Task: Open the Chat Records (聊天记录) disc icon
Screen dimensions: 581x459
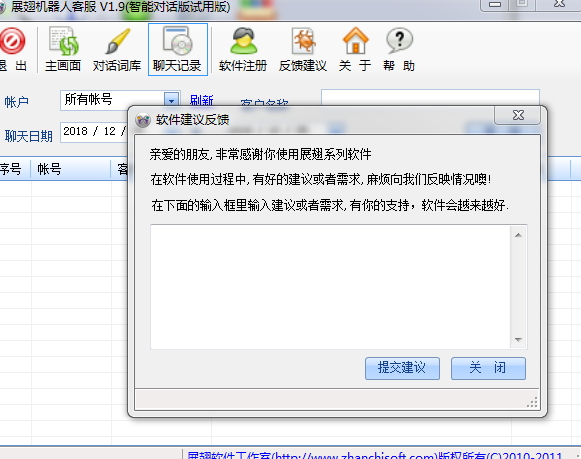Action: click(x=177, y=41)
